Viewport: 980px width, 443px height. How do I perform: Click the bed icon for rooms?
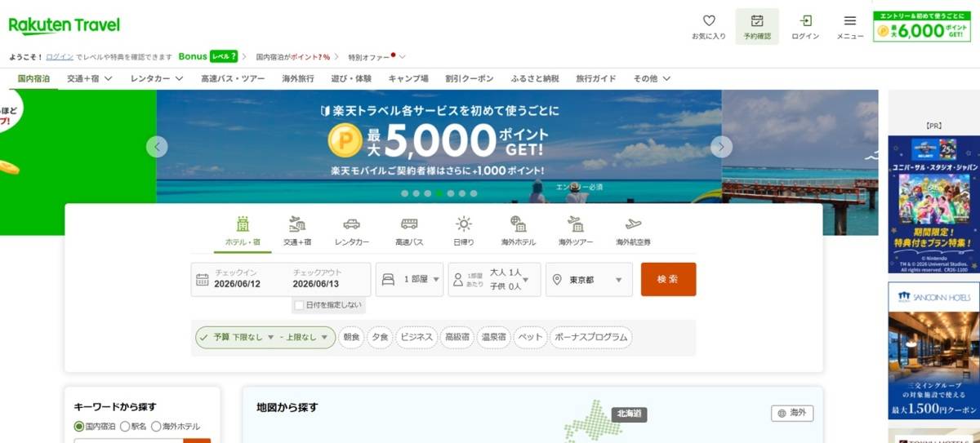tap(389, 279)
